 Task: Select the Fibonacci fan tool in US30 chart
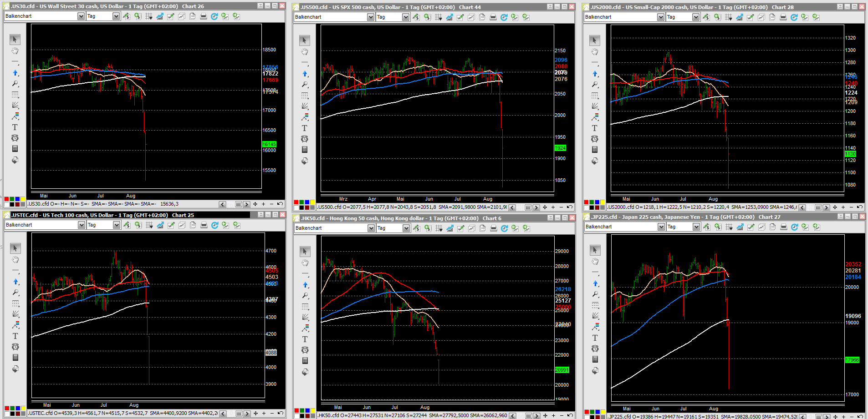[15, 106]
